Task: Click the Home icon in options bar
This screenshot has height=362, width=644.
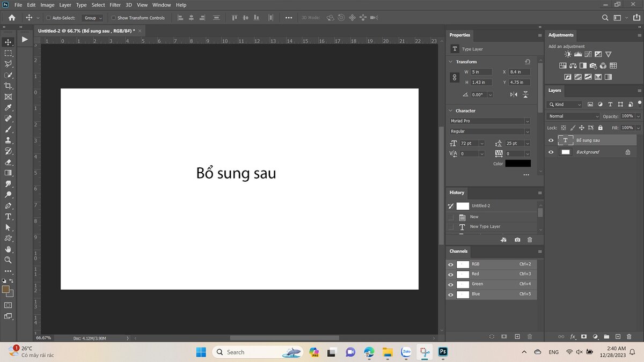Action: click(12, 18)
